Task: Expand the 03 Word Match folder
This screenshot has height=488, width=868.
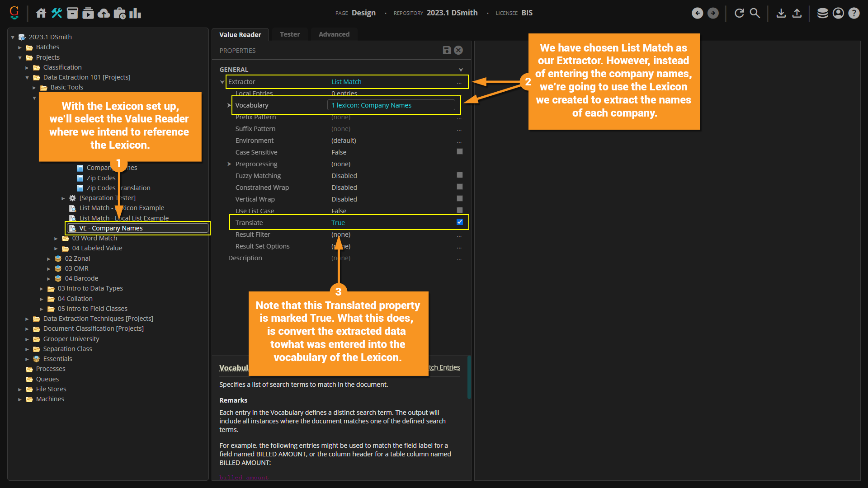Action: pyautogui.click(x=56, y=238)
